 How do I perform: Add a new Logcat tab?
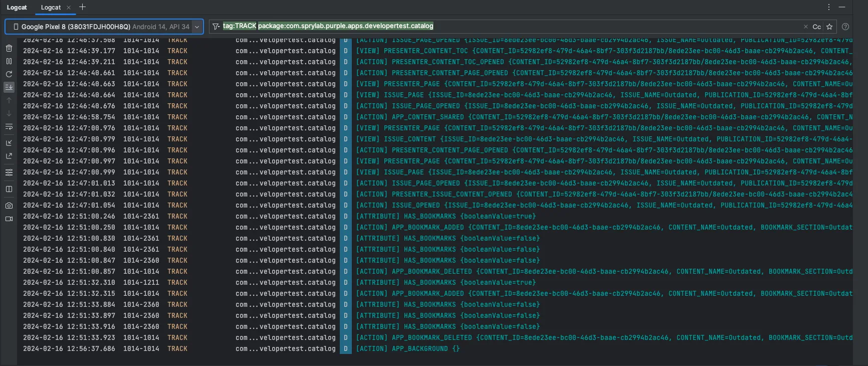tap(83, 7)
